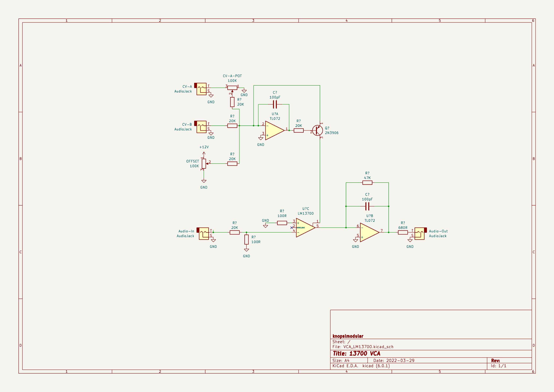Click the 680R output resistor
Viewport: 554px width, 392px height.
click(403, 232)
